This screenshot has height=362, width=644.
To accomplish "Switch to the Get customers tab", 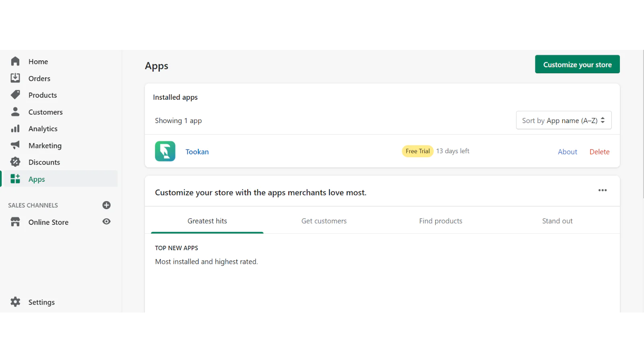I will (324, 221).
